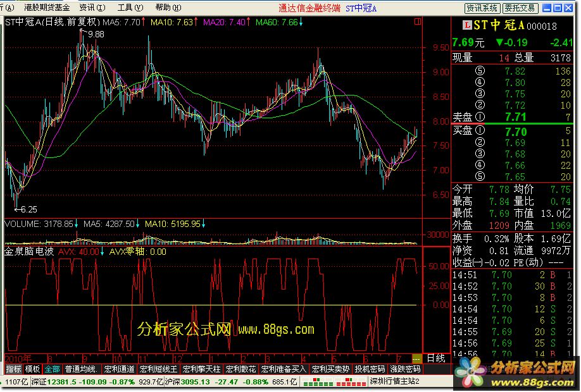This screenshot has height=392, width=581.
Task: Click the 委托交易 button
Action: click(520, 8)
